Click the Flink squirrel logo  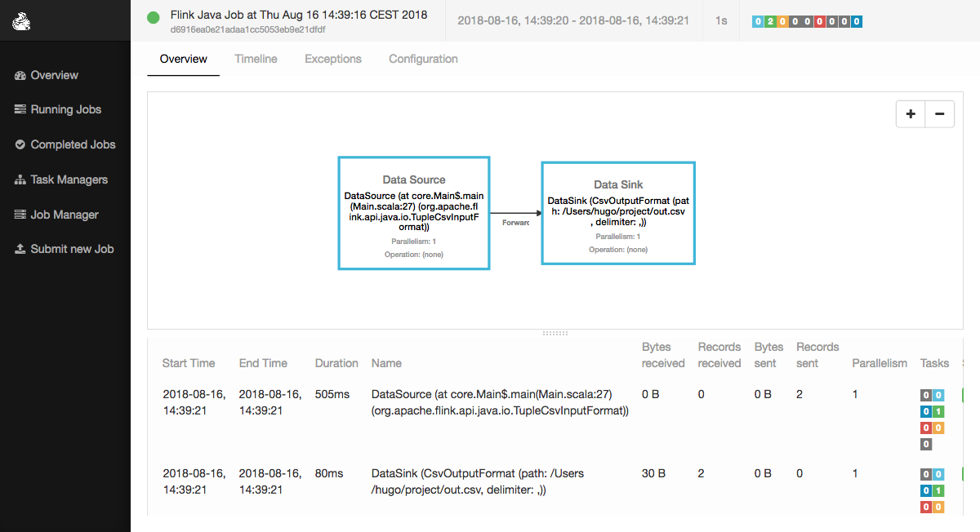tap(22, 20)
